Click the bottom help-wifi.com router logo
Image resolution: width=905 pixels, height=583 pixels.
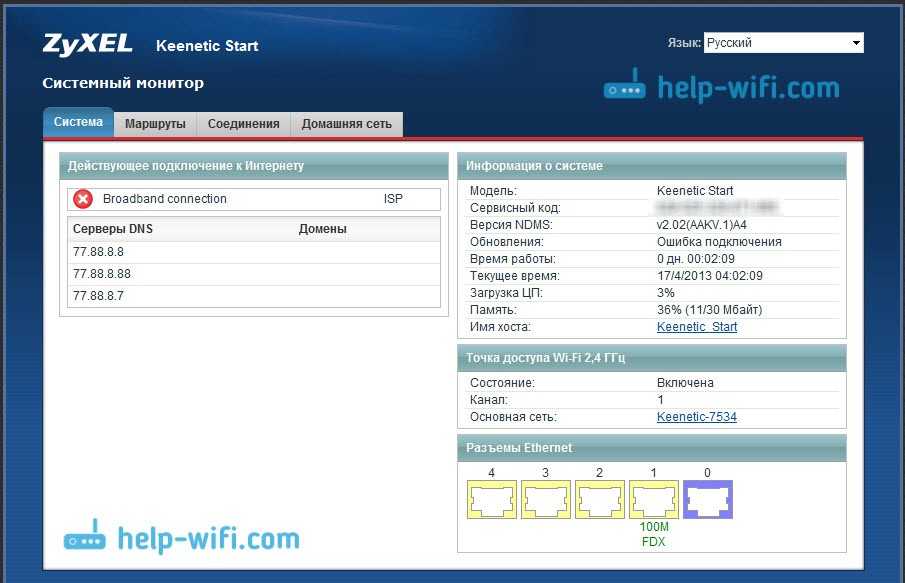[85, 538]
